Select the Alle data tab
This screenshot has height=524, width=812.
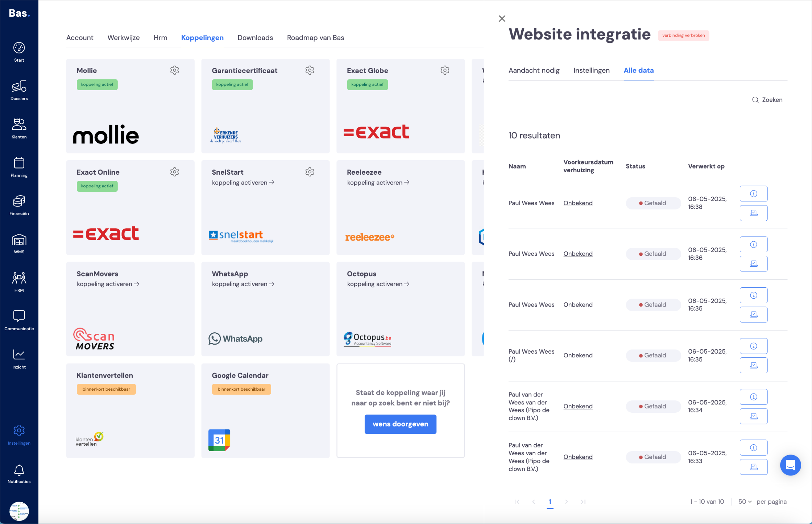(x=638, y=70)
